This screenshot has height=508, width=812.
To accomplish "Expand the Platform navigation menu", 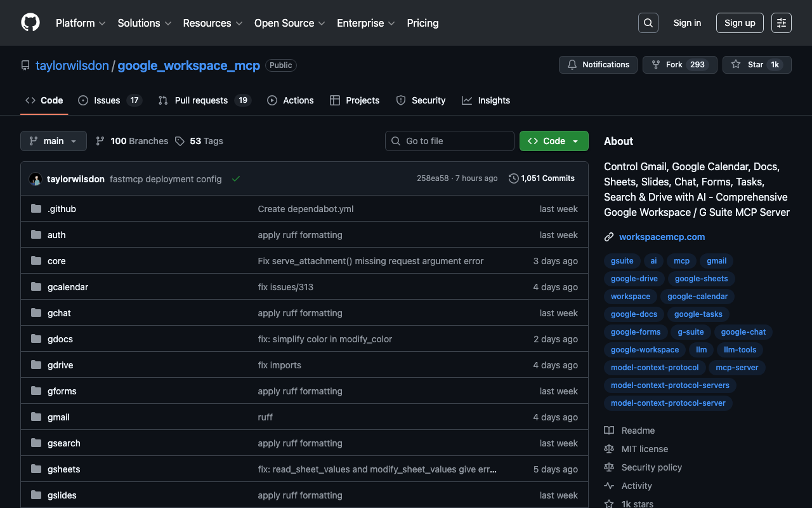I will pyautogui.click(x=81, y=23).
